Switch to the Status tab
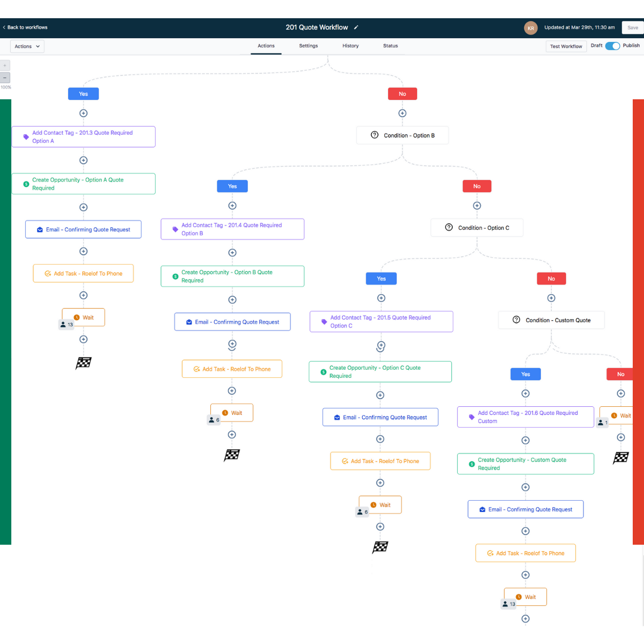Image resolution: width=644 pixels, height=644 pixels. click(390, 46)
